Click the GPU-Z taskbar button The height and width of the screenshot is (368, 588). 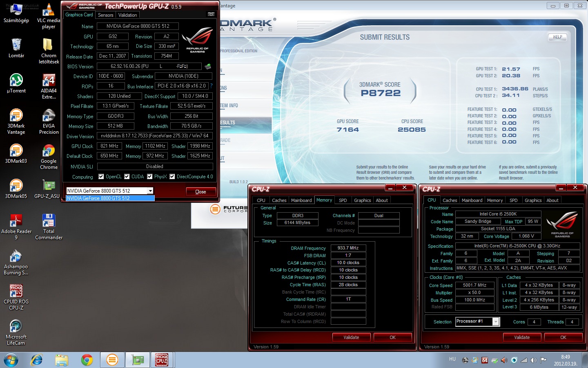coord(137,360)
